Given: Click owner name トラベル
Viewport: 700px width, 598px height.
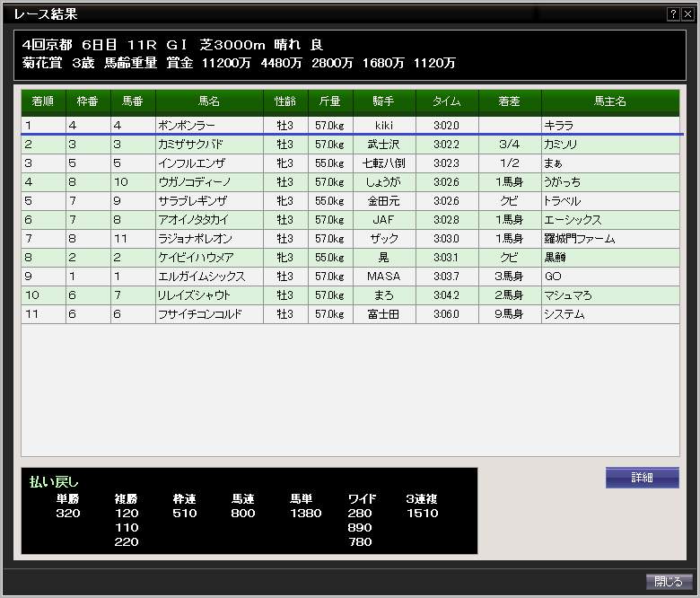Looking at the screenshot, I should (563, 201).
